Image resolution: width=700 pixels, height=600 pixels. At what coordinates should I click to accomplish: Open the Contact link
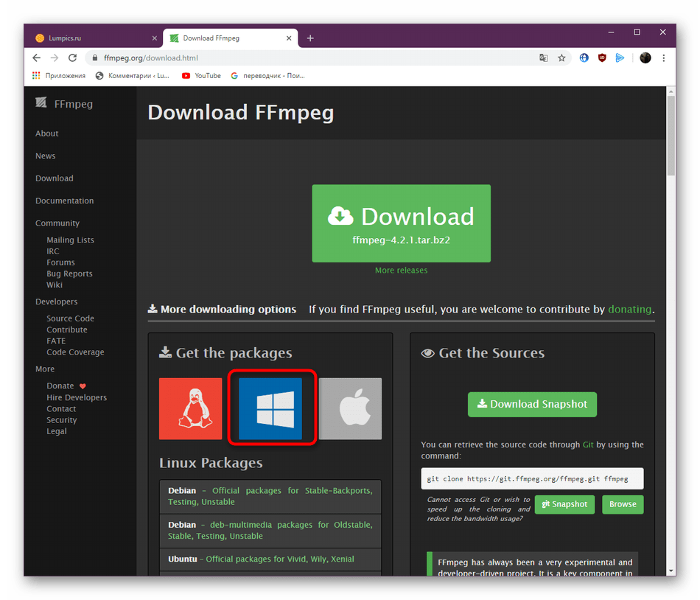[x=61, y=408]
